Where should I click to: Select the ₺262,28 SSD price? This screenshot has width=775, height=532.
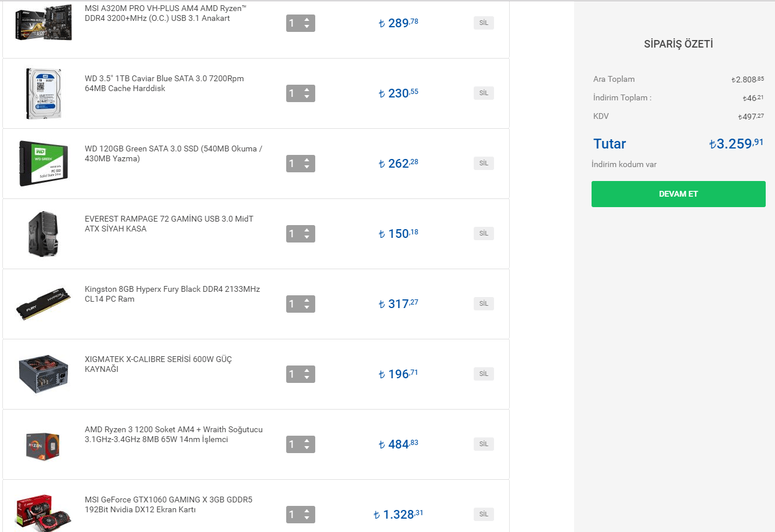(x=398, y=164)
